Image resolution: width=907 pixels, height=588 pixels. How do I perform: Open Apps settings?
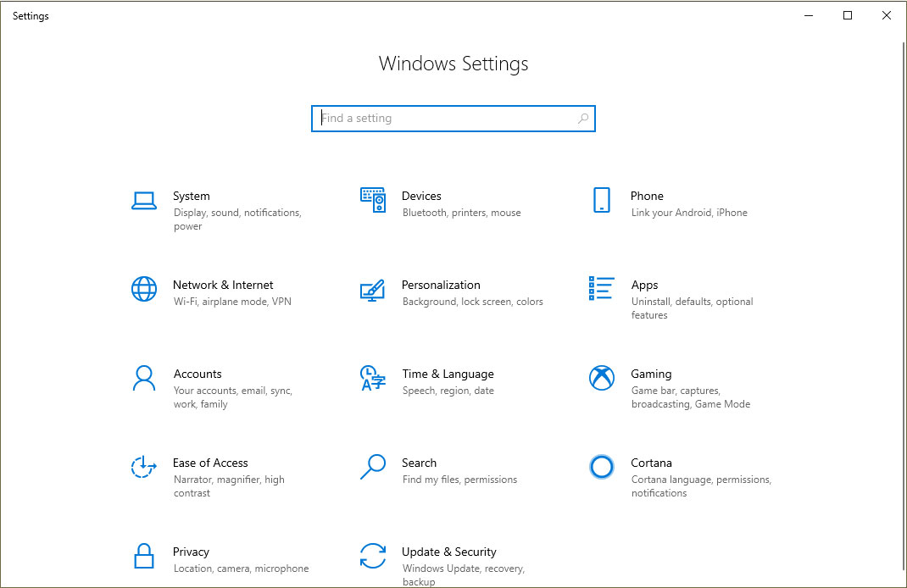[645, 285]
